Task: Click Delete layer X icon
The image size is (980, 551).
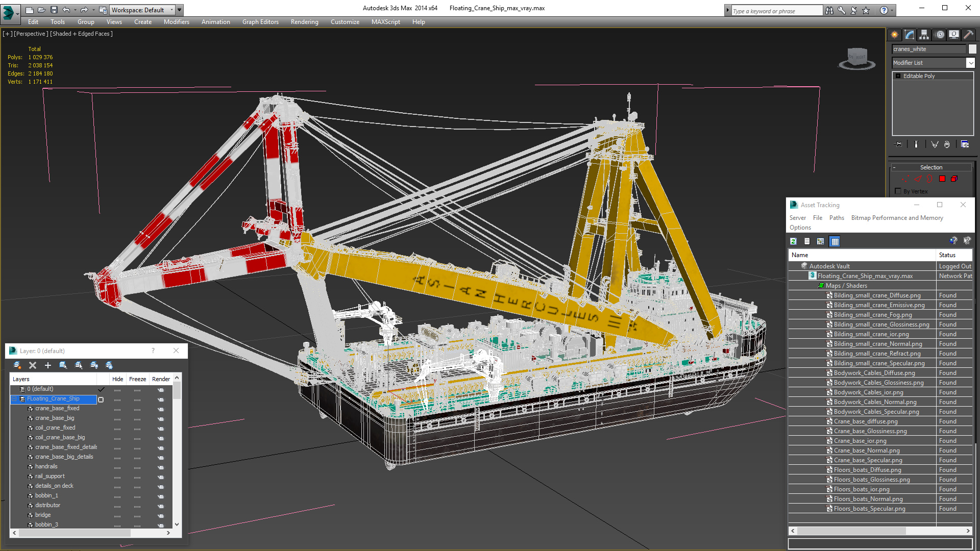Action: coord(33,365)
